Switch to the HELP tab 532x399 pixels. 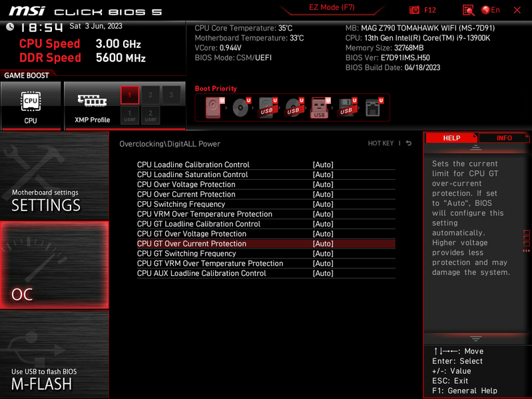pyautogui.click(x=451, y=138)
